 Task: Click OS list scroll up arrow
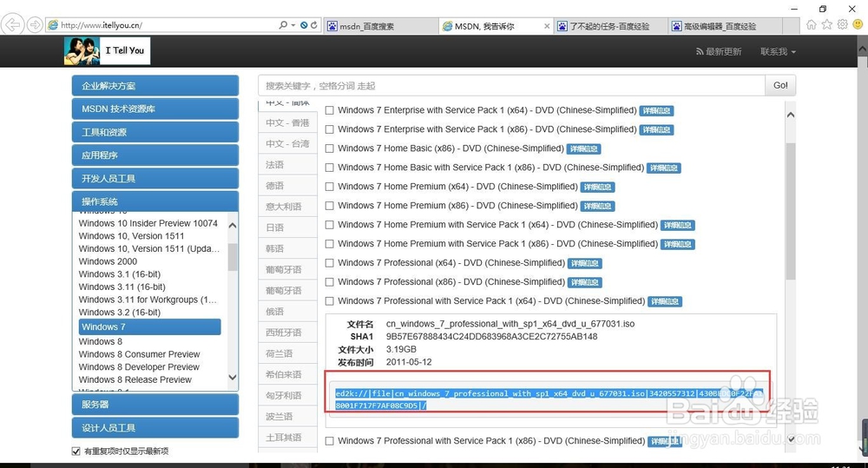point(233,226)
